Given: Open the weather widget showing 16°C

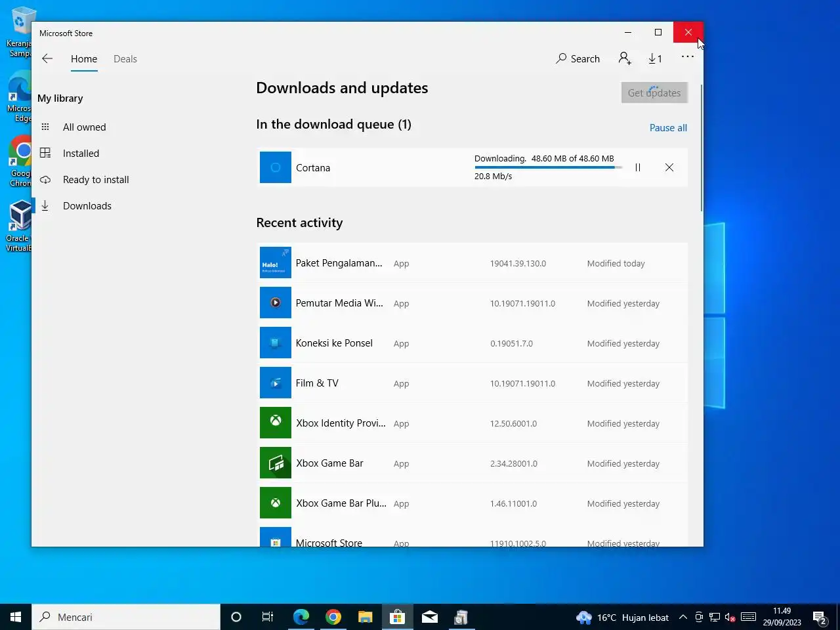Looking at the screenshot, I should point(622,618).
